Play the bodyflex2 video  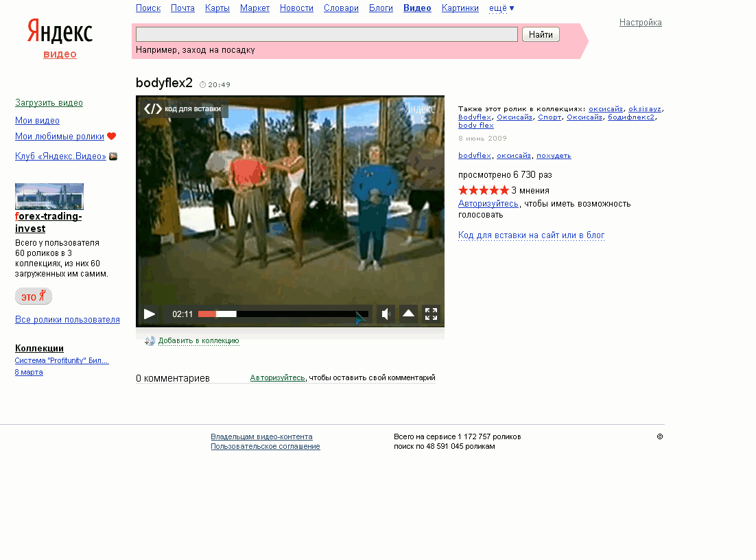[150, 314]
